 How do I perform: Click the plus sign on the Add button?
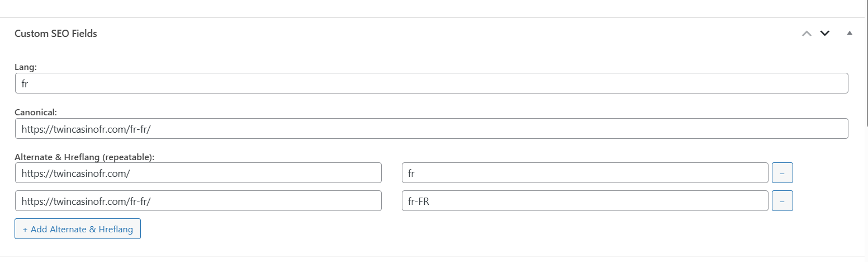tap(25, 230)
